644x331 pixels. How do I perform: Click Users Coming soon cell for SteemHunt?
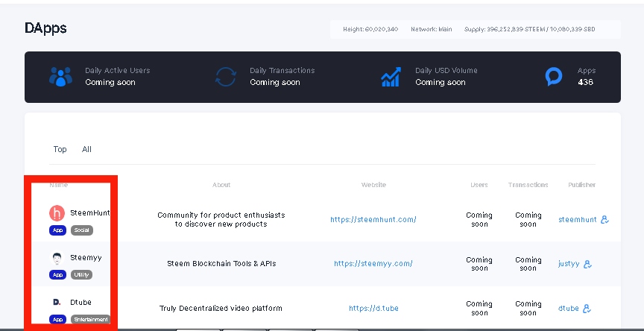479,220
